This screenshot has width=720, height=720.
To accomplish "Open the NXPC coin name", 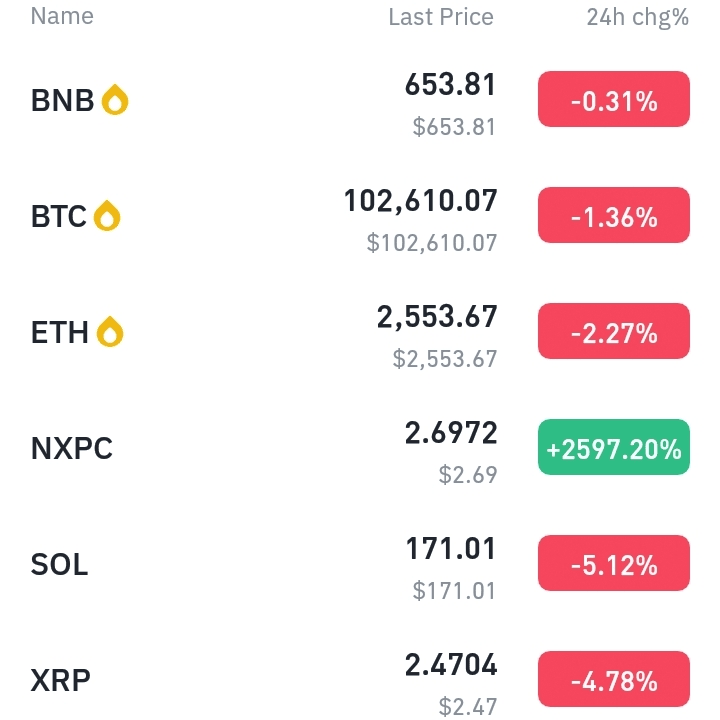I will (72, 448).
